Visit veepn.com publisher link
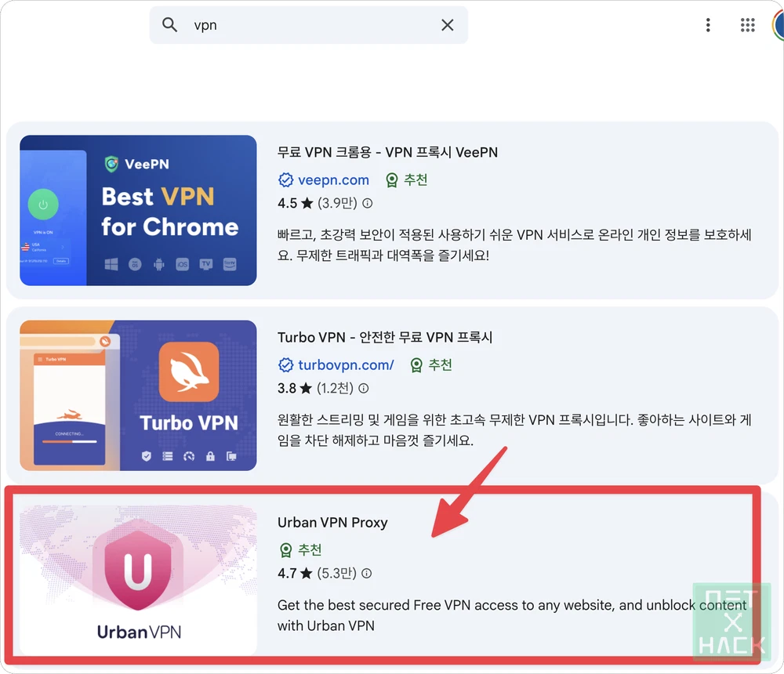784x674 pixels. [333, 180]
